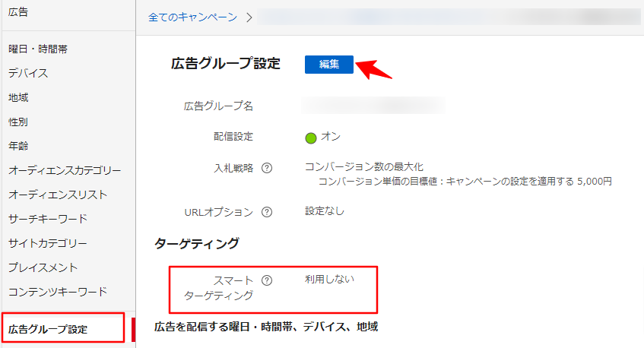
Task: Select オーディエンスリスト from the sidebar
Action: [58, 195]
